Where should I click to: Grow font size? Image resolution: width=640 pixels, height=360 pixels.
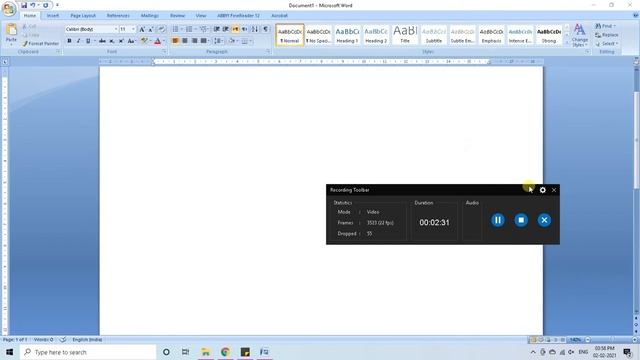coord(142,29)
